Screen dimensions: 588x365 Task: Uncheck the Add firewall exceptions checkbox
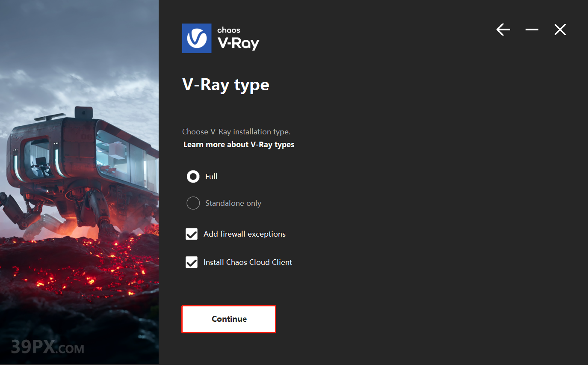click(x=192, y=234)
